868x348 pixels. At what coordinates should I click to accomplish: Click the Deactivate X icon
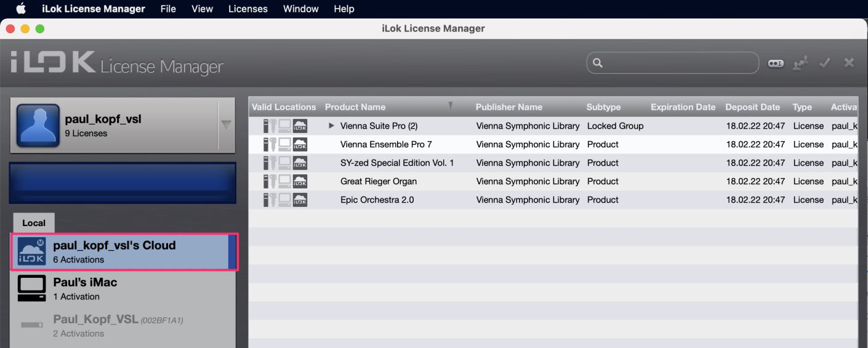point(849,63)
